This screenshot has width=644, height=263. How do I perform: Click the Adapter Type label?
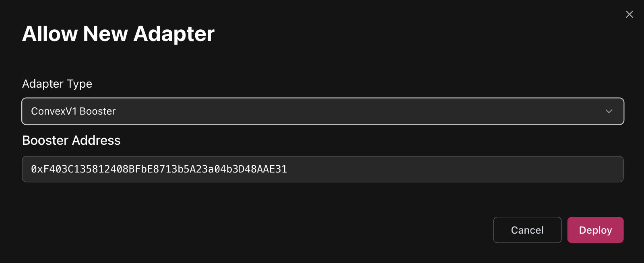57,84
